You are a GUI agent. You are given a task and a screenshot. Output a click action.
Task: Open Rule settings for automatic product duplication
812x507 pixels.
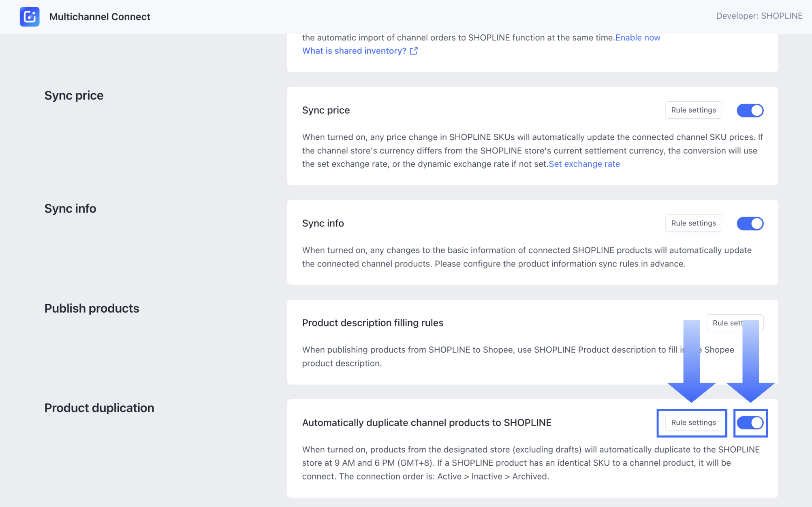point(693,423)
